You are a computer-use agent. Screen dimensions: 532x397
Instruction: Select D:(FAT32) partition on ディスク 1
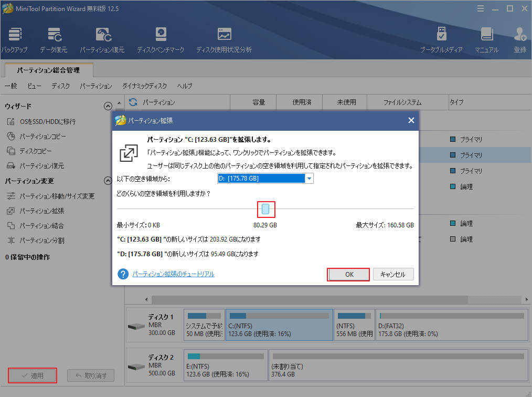pos(452,325)
